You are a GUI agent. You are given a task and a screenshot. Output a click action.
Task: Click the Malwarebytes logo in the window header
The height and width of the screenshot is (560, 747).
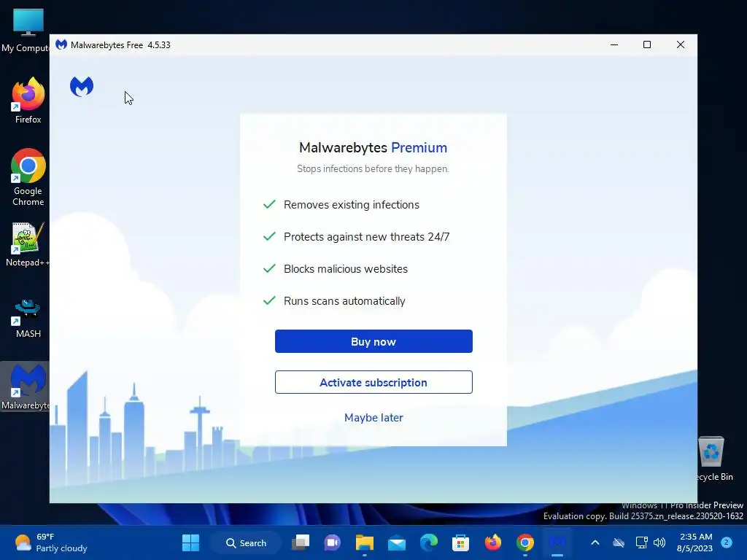82,87
